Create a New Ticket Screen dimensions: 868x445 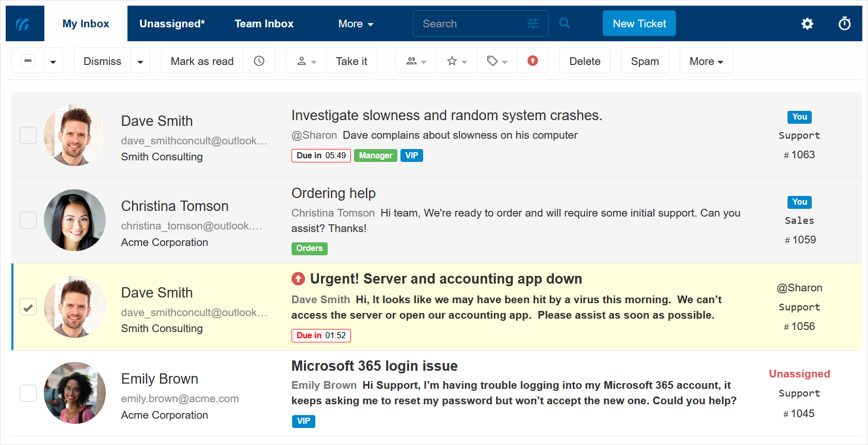coord(639,24)
